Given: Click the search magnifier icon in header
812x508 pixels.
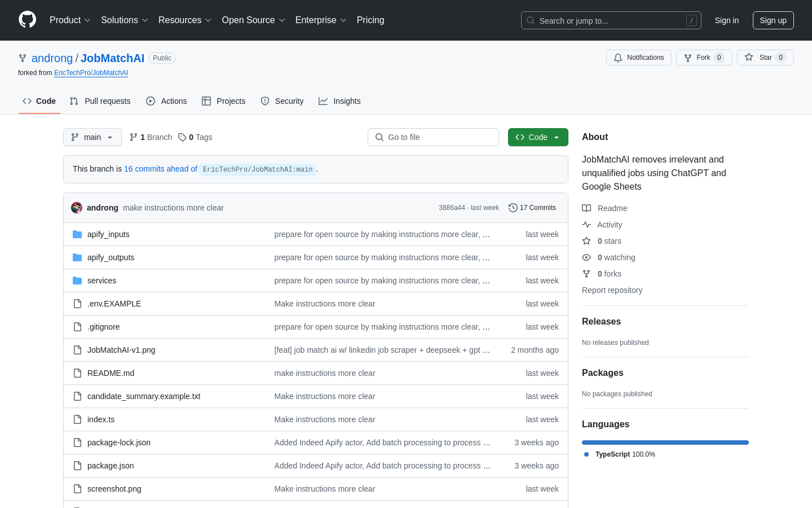Looking at the screenshot, I should click(x=531, y=20).
